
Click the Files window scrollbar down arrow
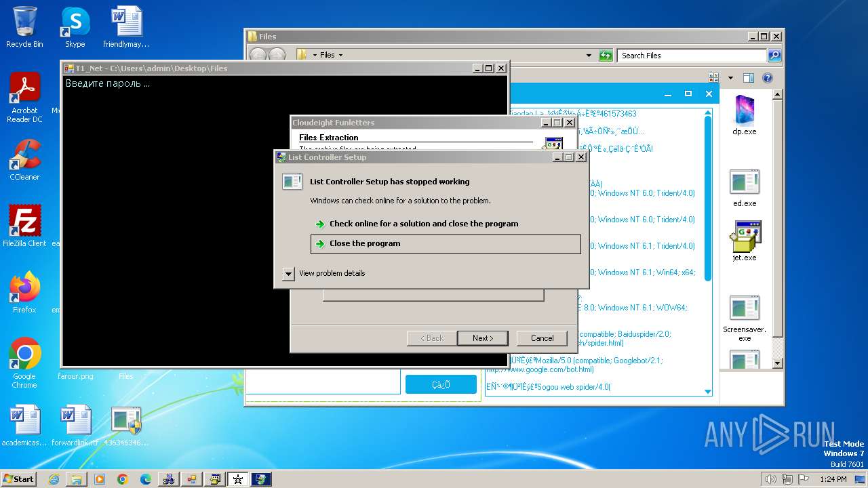tap(778, 363)
